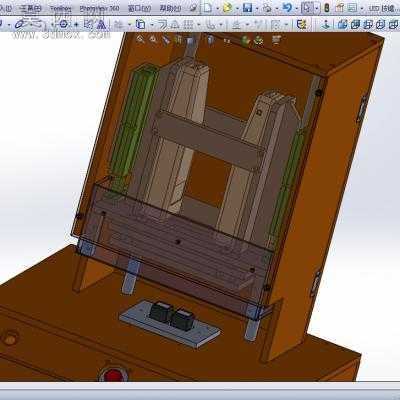Expand the dropdown arrow next to Undo

point(297,8)
